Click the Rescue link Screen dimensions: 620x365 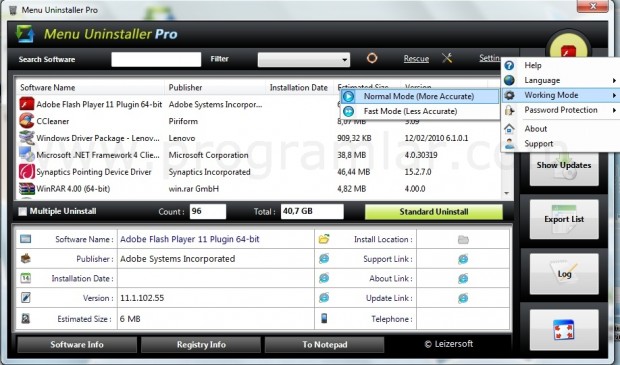(x=416, y=59)
